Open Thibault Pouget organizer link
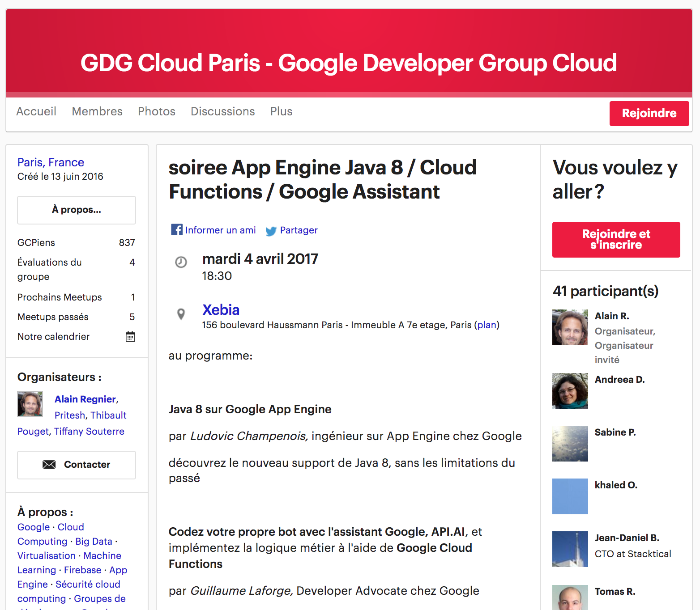The height and width of the screenshot is (610, 700). coord(72,424)
